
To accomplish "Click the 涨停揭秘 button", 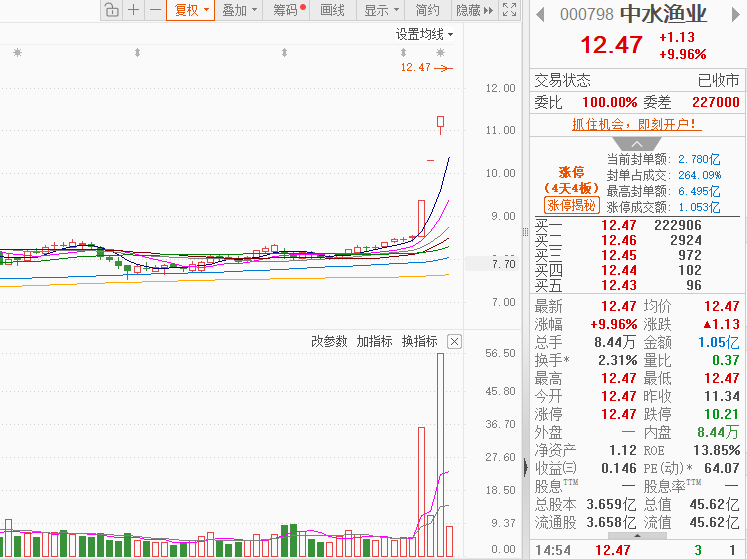I will coord(571,205).
